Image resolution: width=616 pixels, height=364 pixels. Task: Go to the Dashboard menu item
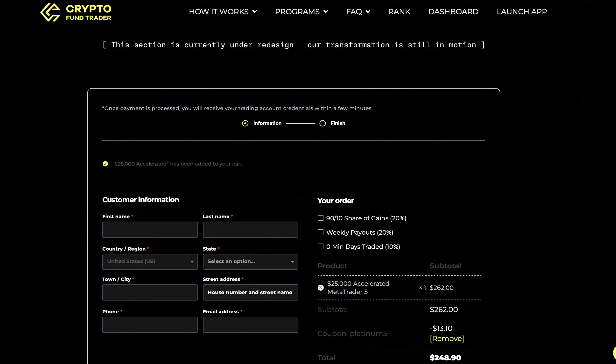(x=453, y=12)
